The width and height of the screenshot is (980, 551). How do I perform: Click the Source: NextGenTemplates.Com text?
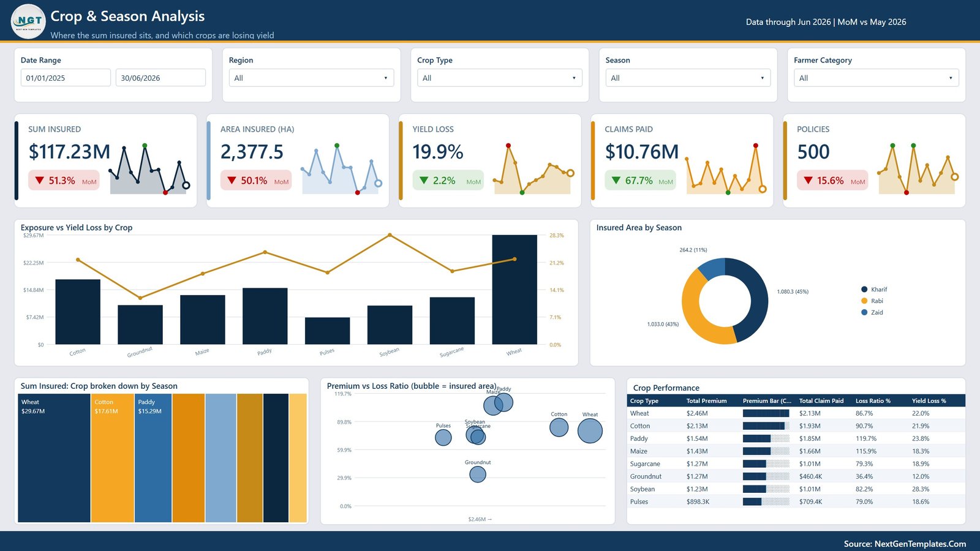(x=905, y=544)
